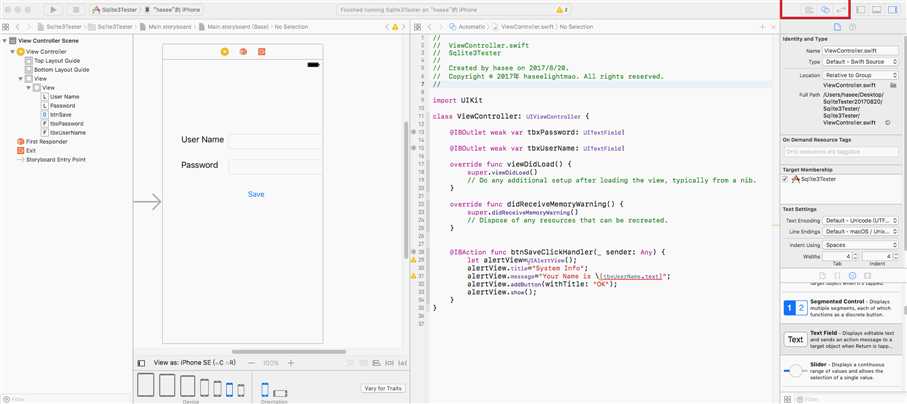Open the Add New Constraints pin menu

tap(389, 363)
